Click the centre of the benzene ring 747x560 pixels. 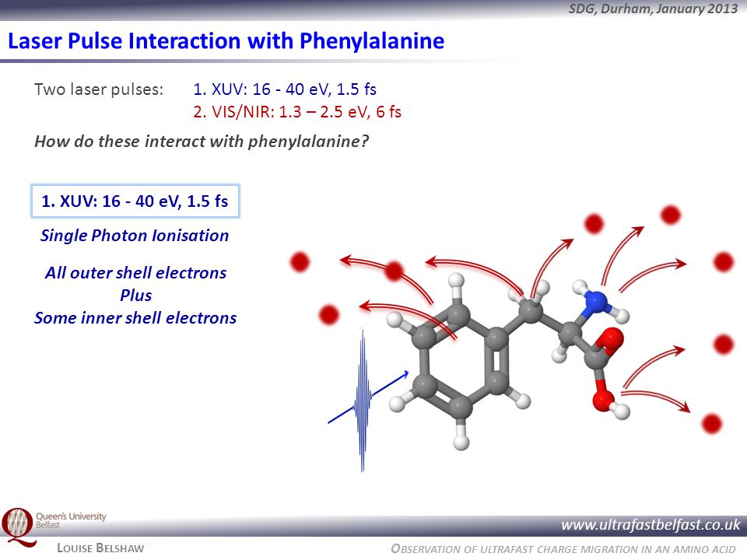point(459,362)
